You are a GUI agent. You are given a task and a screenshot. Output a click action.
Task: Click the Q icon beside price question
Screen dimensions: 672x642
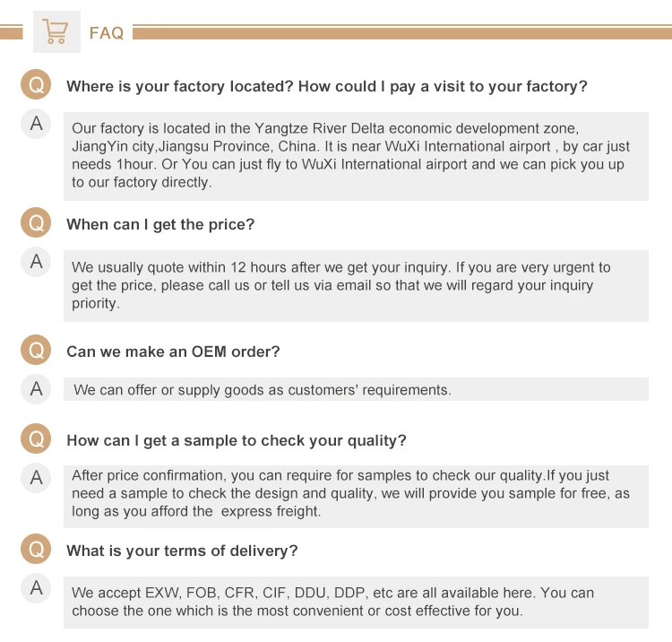(36, 224)
